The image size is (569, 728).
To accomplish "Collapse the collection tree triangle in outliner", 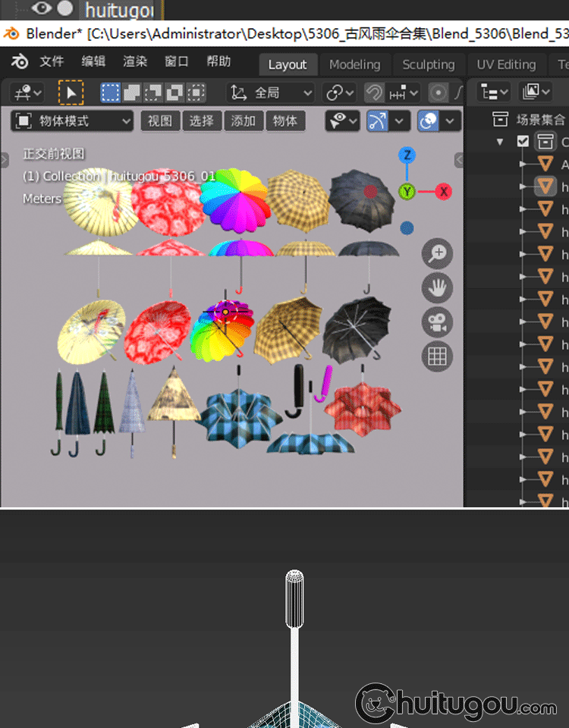I will click(x=500, y=142).
